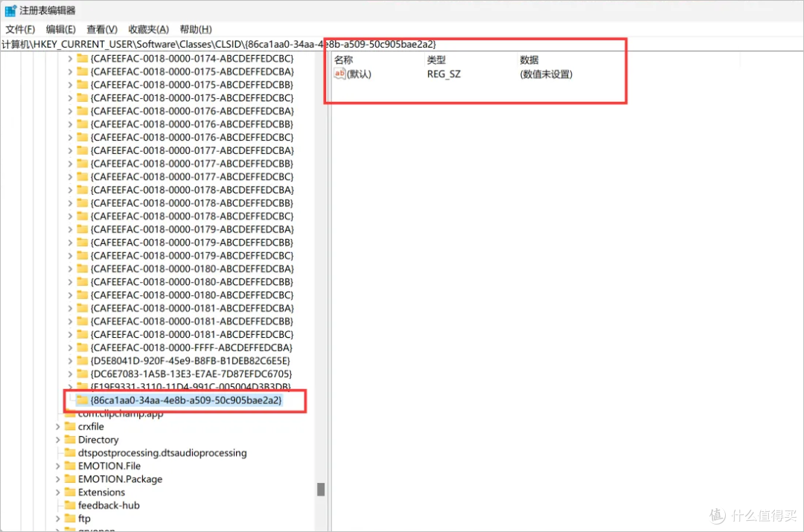804x532 pixels.
Task: Click folder icon of CAFEEFAC-0018-0000-0175-ABCDEFFEDCBC
Action: [82, 97]
